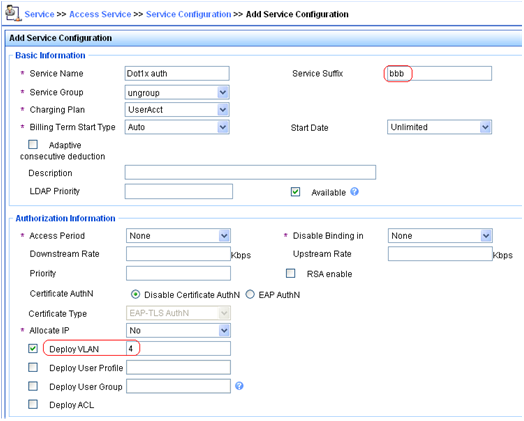Open the help icon beside Deploy User Group
Viewport: 524px width, 421px height.
pyautogui.click(x=239, y=386)
